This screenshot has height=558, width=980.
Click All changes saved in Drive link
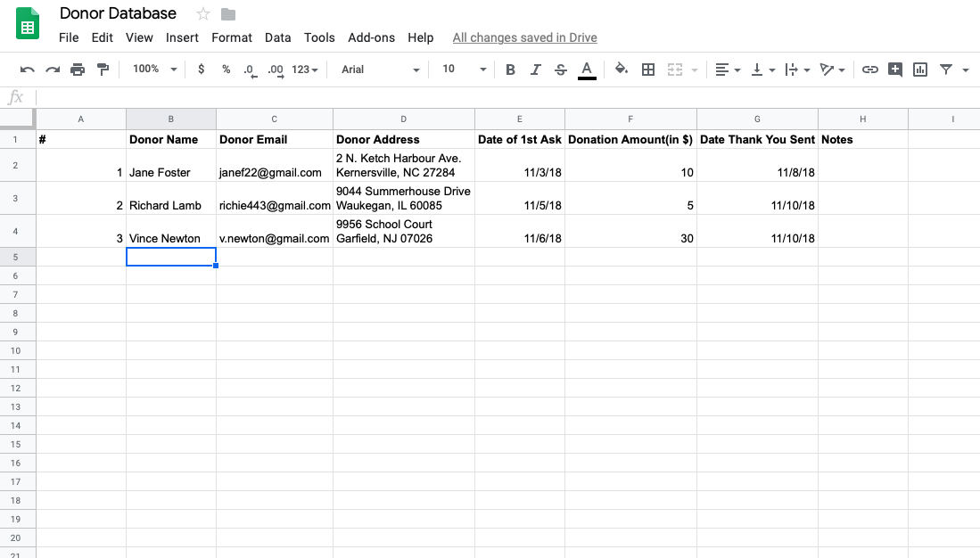pyautogui.click(x=524, y=37)
